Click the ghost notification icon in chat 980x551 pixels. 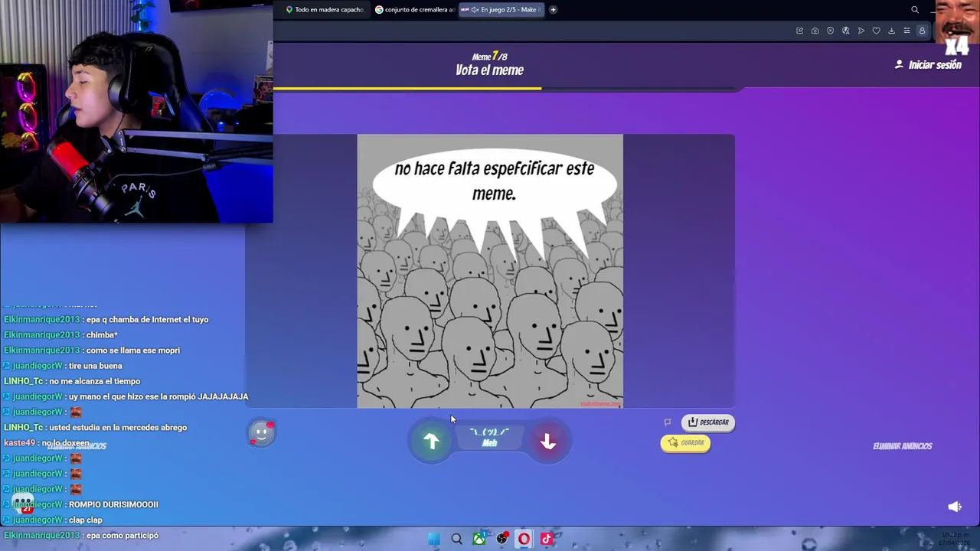(x=22, y=503)
